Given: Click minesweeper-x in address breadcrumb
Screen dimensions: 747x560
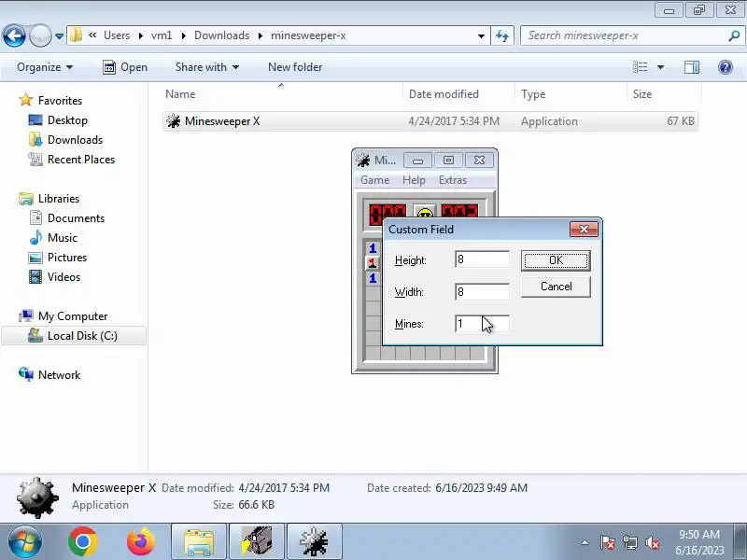Looking at the screenshot, I should click(x=308, y=35).
